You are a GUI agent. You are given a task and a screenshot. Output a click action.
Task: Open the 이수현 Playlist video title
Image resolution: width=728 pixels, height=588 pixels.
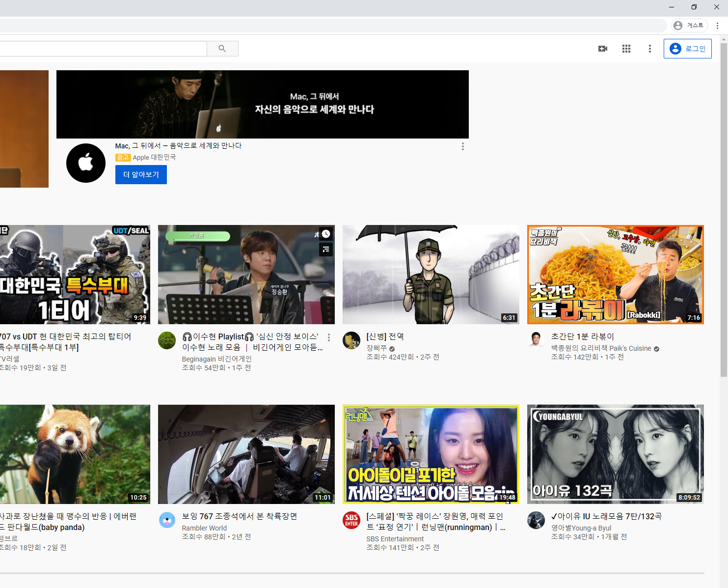(252, 342)
